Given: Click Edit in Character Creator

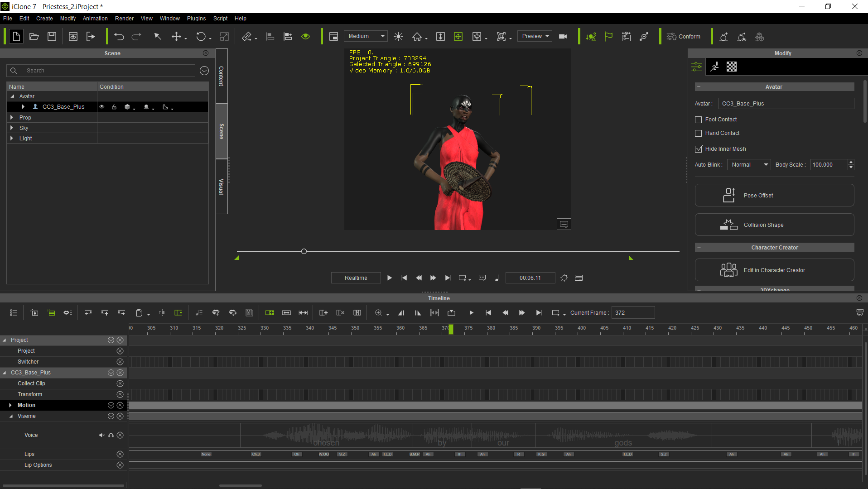Looking at the screenshot, I should 774,270.
